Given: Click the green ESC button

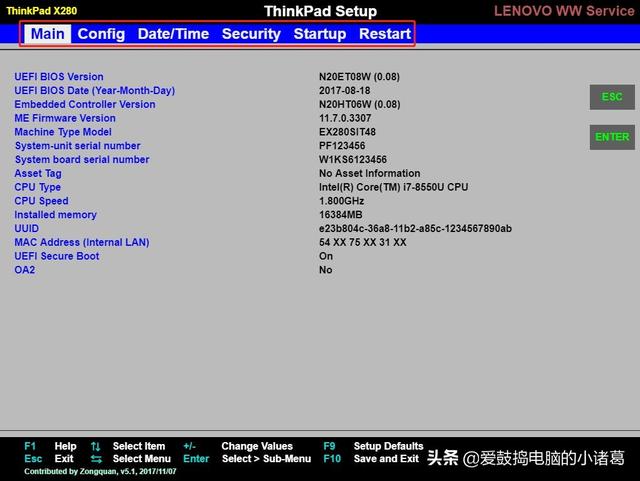Looking at the screenshot, I should (612, 97).
